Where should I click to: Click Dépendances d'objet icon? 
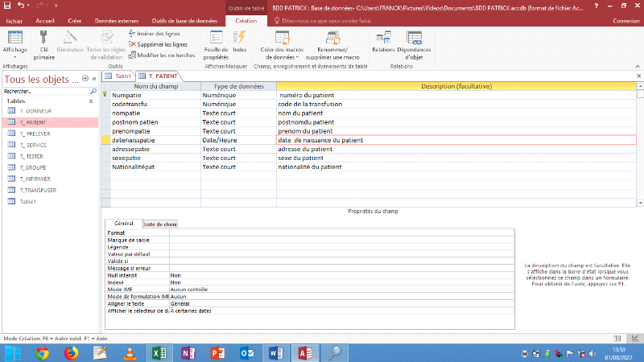pos(414,38)
